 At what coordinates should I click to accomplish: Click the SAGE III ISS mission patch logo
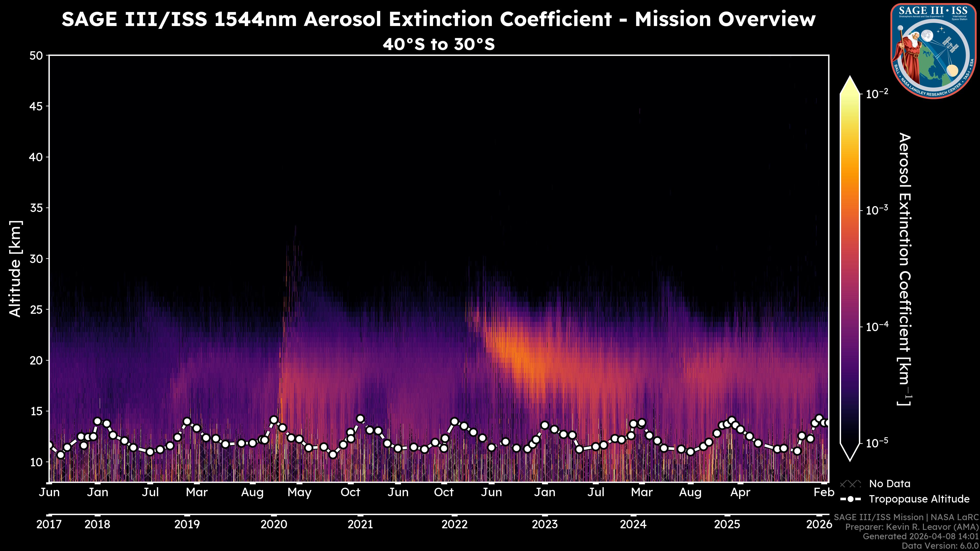[933, 51]
